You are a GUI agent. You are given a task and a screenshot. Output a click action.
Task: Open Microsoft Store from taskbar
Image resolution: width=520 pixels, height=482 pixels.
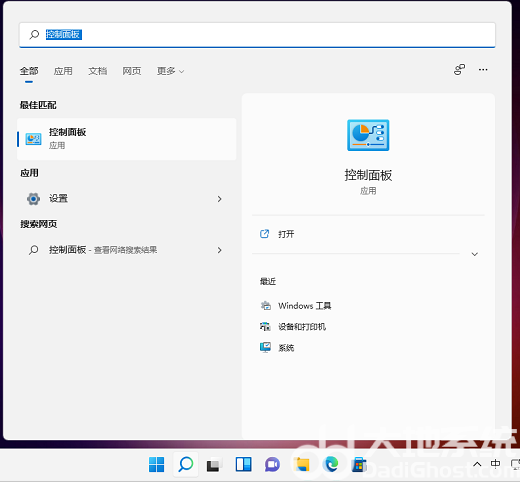tap(359, 465)
